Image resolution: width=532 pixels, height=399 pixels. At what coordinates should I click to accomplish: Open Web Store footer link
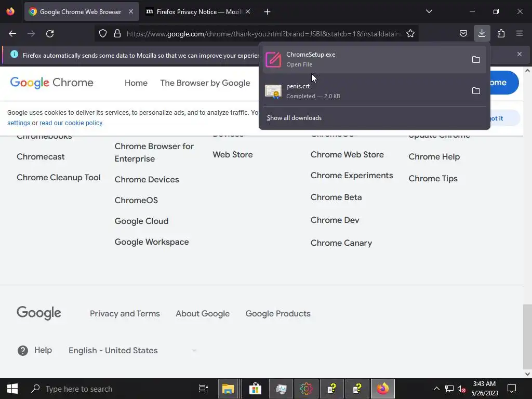233,154
